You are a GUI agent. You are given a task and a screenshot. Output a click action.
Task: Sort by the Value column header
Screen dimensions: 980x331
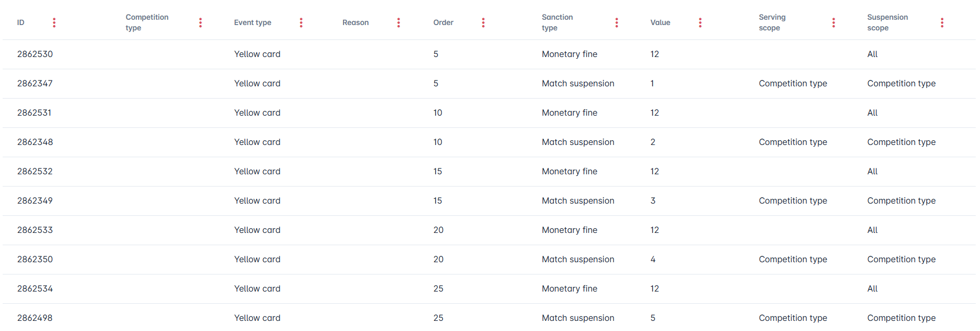660,22
